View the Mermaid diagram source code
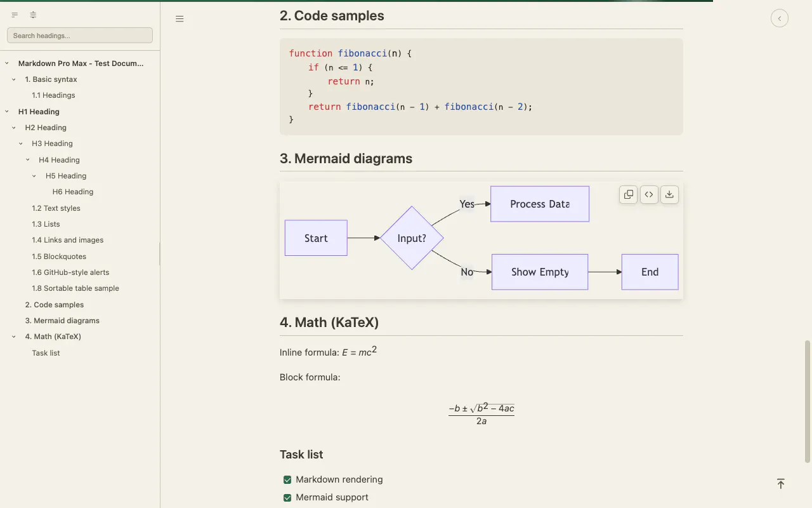The width and height of the screenshot is (812, 508). (x=649, y=195)
